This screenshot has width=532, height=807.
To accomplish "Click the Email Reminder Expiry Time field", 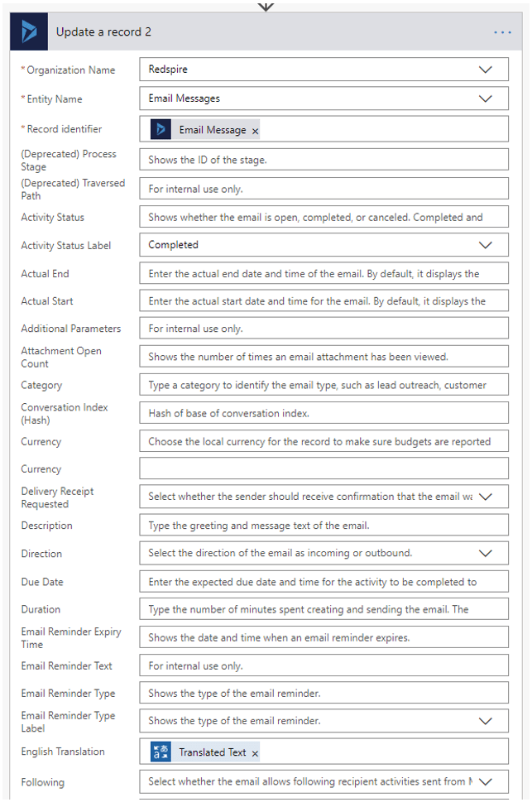I will (x=324, y=637).
